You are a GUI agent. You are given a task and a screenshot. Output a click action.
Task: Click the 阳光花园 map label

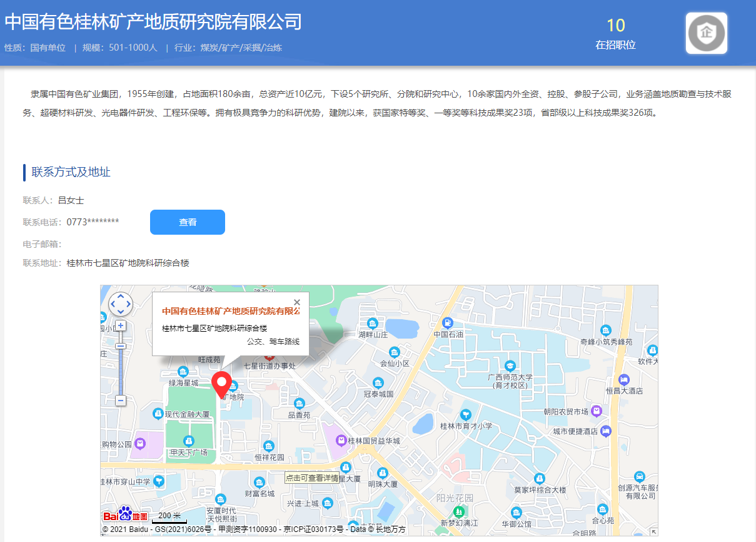(455, 498)
